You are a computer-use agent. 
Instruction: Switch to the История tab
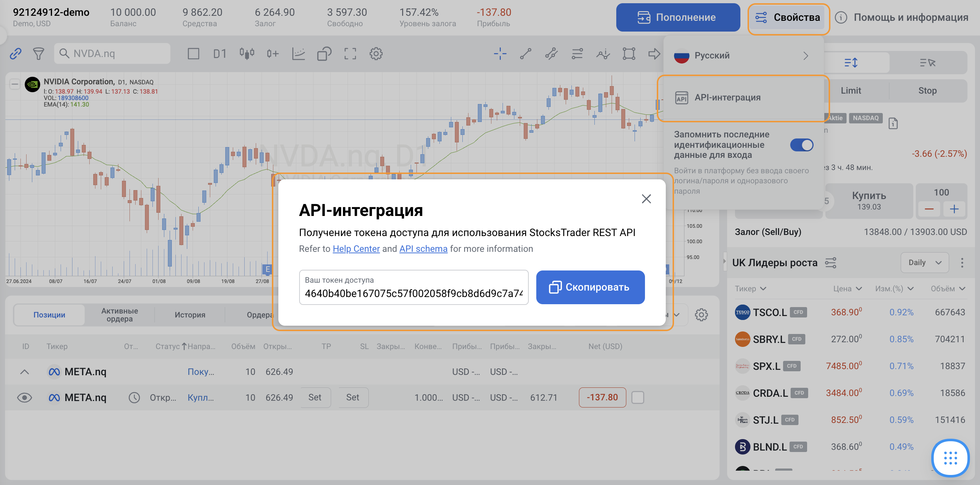190,315
